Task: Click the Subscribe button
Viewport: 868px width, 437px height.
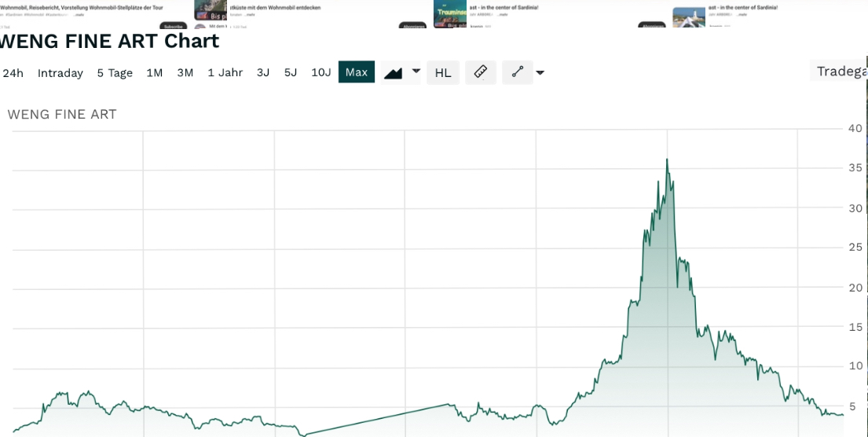Action: coord(174,26)
